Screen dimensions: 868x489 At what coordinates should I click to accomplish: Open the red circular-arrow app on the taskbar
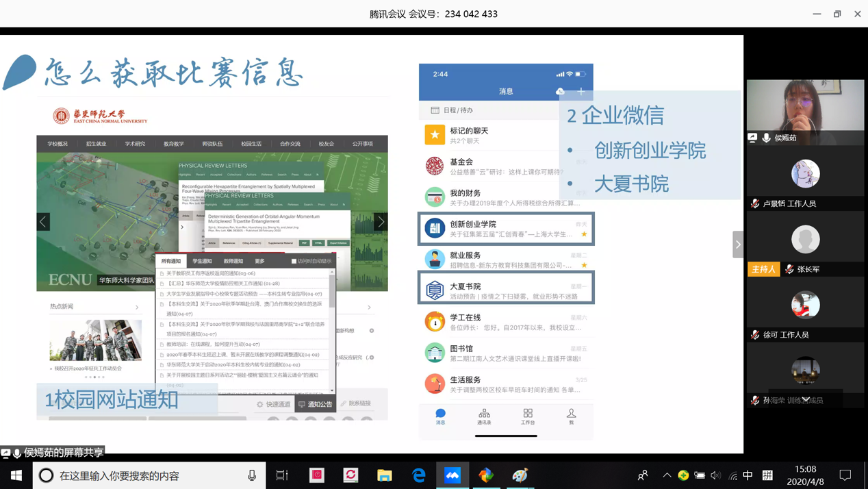point(350,475)
